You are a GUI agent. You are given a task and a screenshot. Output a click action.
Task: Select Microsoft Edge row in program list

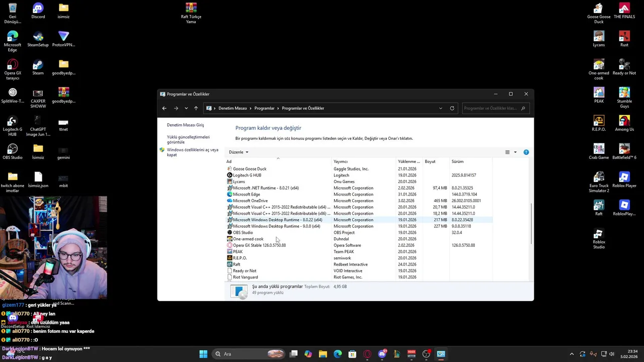point(359,194)
